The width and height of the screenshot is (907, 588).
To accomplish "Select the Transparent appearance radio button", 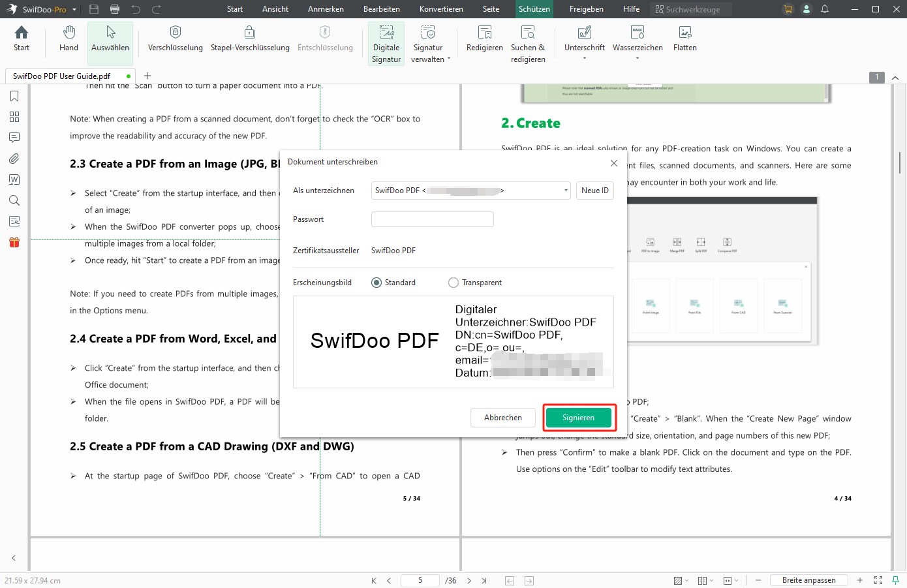I will [453, 283].
